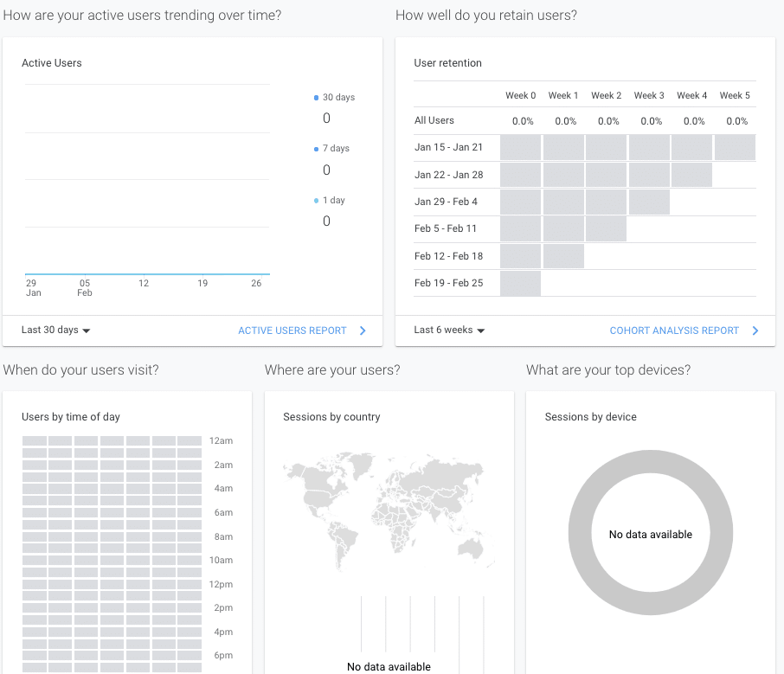Open the Last 30 days dropdown

pyautogui.click(x=56, y=331)
